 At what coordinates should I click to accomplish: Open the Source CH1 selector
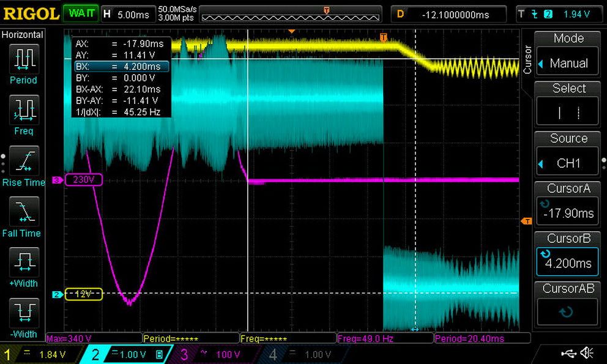(567, 155)
